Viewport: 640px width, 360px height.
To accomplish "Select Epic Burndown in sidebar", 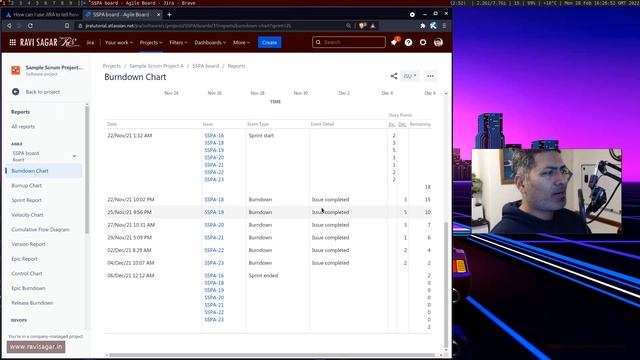I will (28, 289).
